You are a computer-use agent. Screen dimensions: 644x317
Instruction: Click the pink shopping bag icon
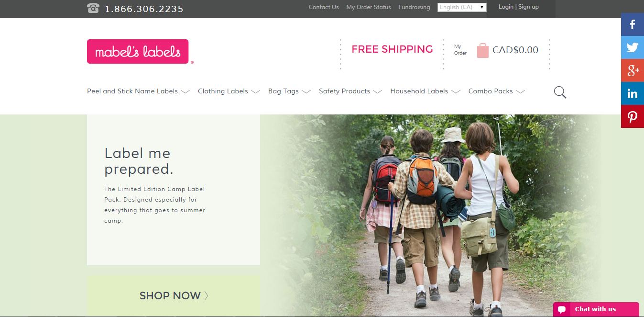click(x=483, y=50)
